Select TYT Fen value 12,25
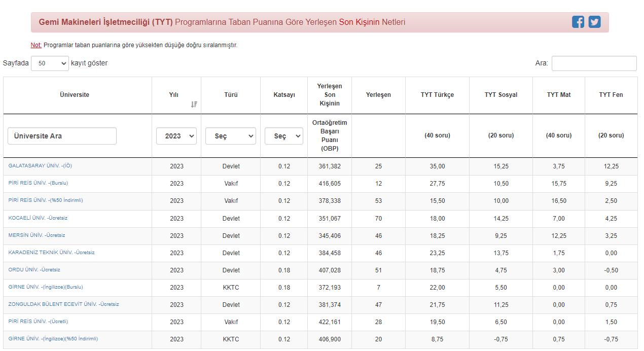644x351 pixels. 611,166
